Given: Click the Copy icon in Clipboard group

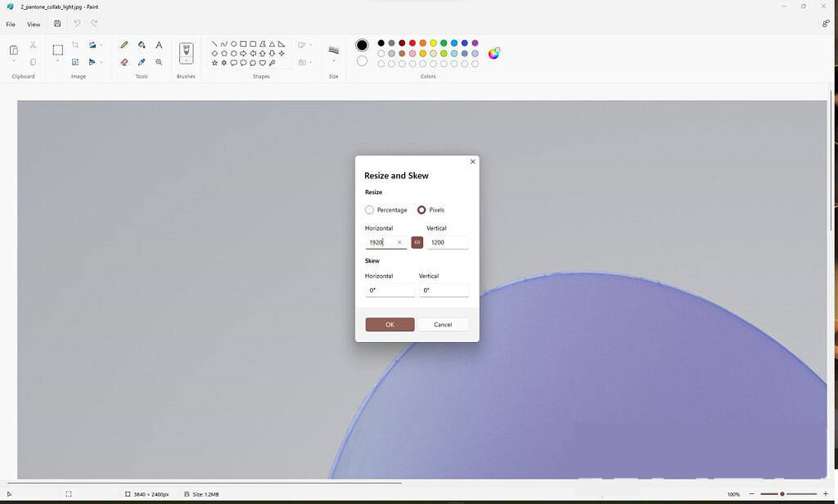Looking at the screenshot, I should pos(33,62).
